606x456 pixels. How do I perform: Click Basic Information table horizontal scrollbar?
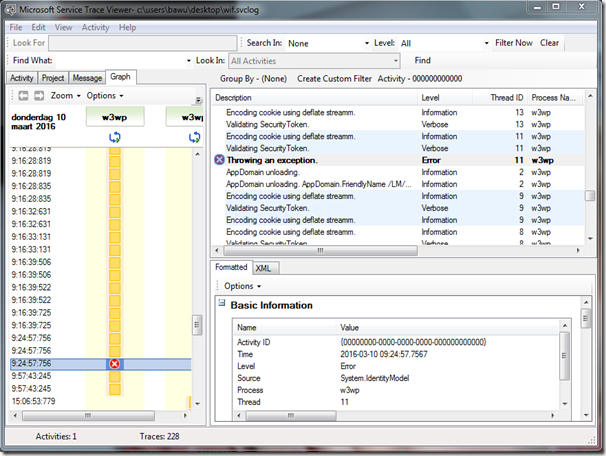[291, 415]
